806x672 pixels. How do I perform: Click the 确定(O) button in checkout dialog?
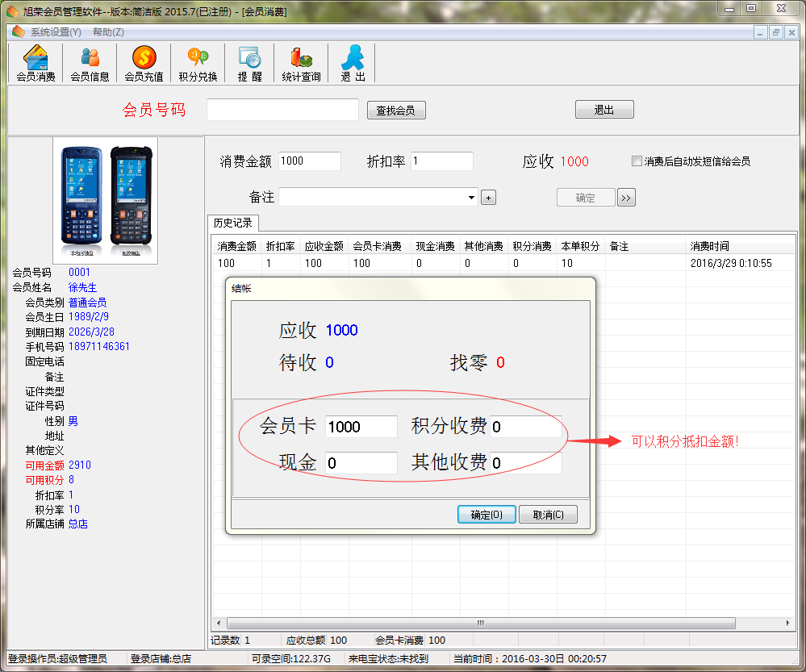click(x=487, y=514)
